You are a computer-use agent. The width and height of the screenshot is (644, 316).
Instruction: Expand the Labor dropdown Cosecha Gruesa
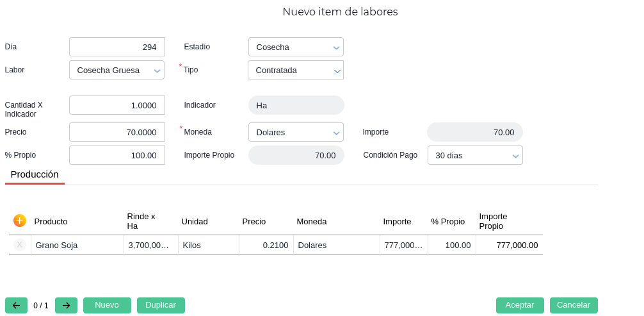pos(117,70)
